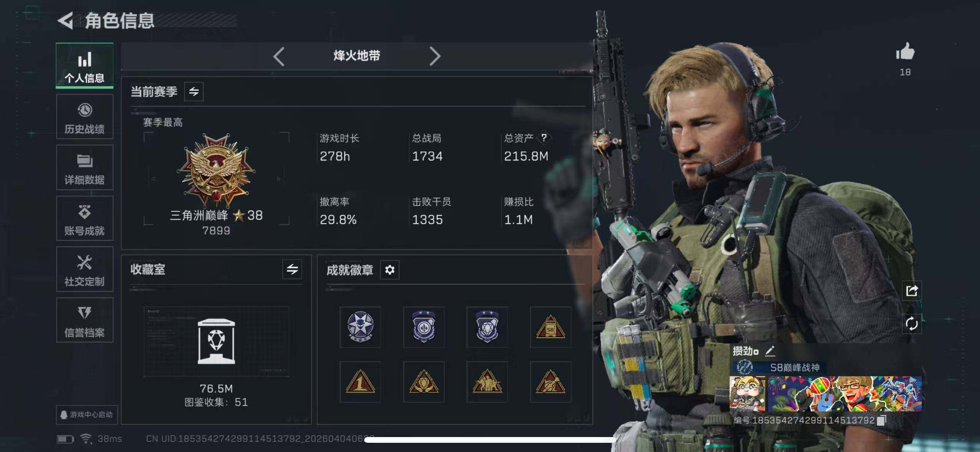Click the share icon beside the character

[911, 291]
